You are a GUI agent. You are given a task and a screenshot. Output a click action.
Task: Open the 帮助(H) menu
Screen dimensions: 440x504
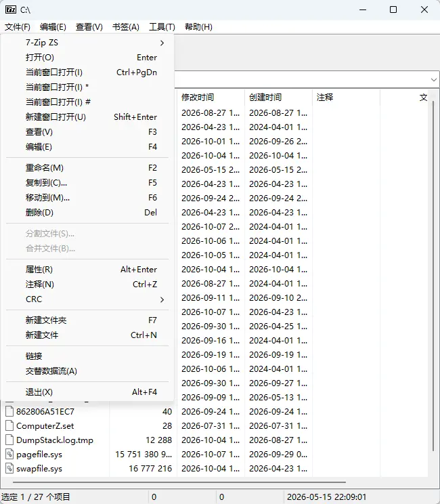[198, 27]
